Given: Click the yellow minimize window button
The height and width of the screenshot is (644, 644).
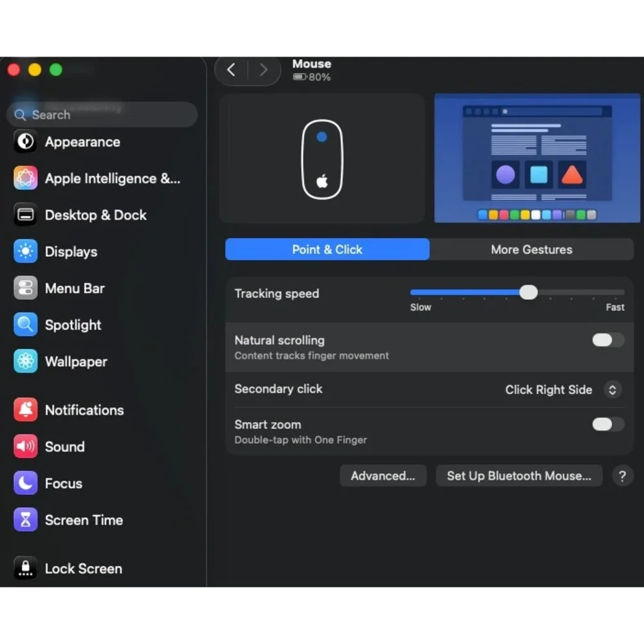Looking at the screenshot, I should [x=35, y=70].
